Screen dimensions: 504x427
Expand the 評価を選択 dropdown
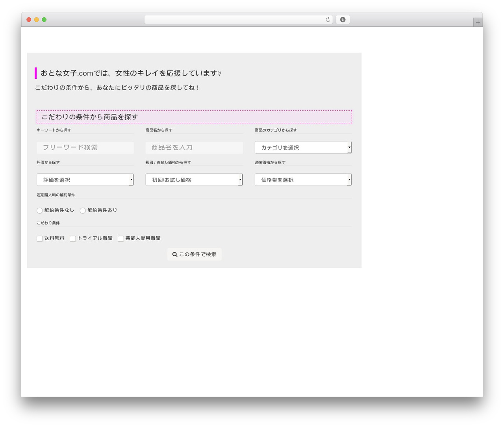(x=85, y=180)
